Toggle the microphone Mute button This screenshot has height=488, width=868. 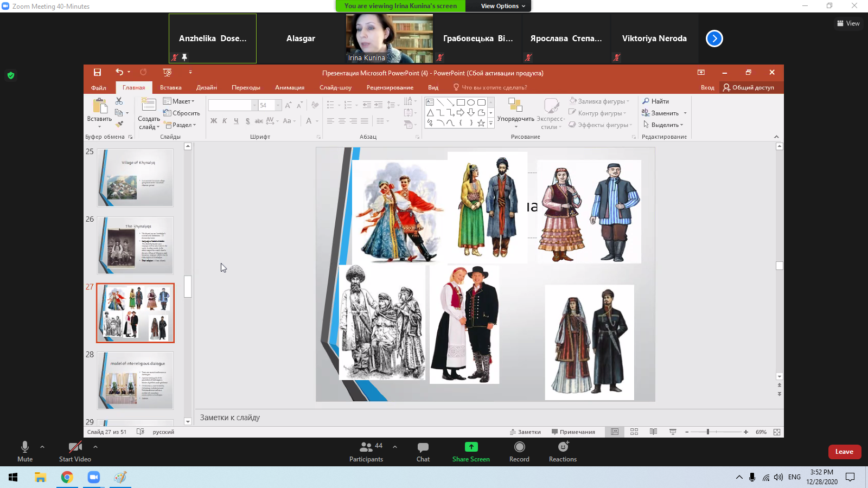point(25,447)
